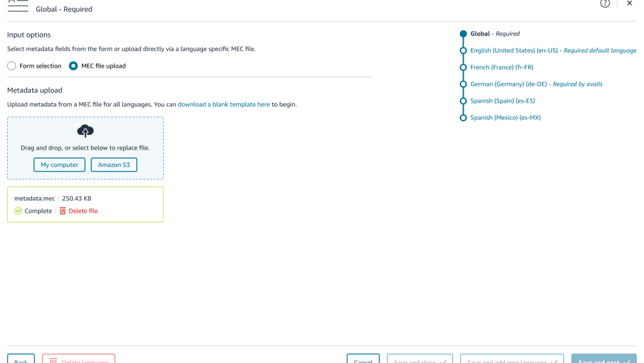Click download a blank template here link

click(x=223, y=104)
